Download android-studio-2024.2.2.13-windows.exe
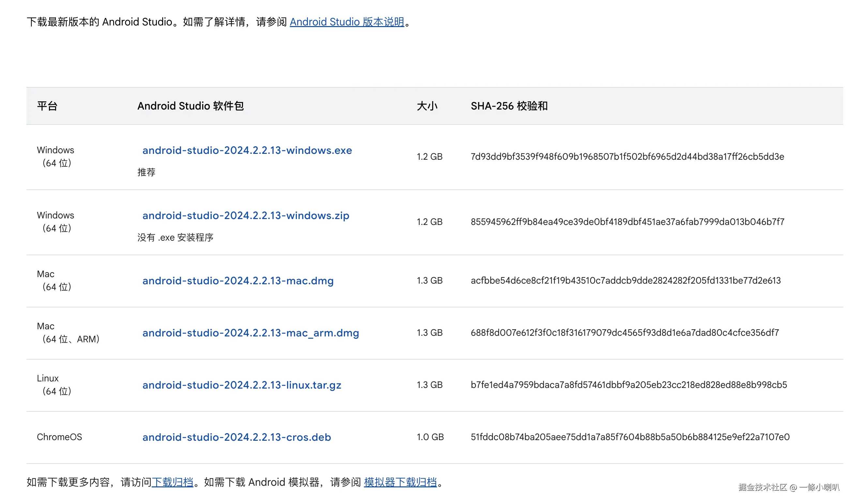 pos(247,150)
